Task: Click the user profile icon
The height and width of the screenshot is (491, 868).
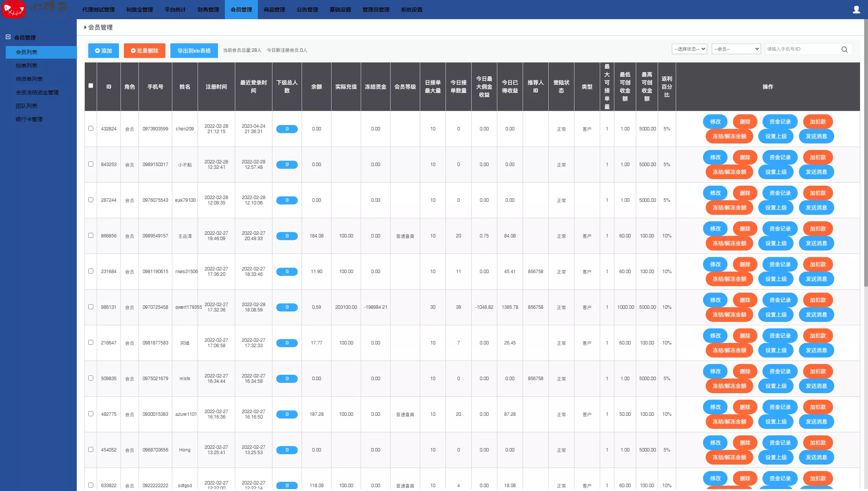Action: 856,10
